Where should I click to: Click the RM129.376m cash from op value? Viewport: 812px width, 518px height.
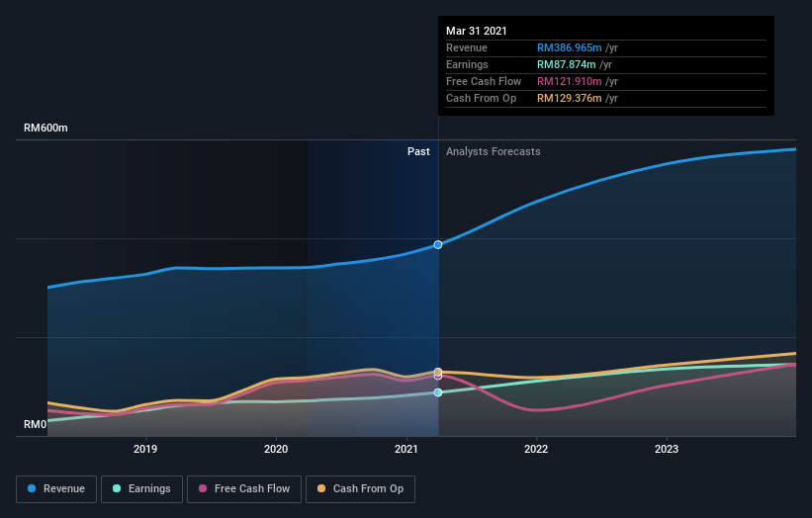pyautogui.click(x=569, y=98)
